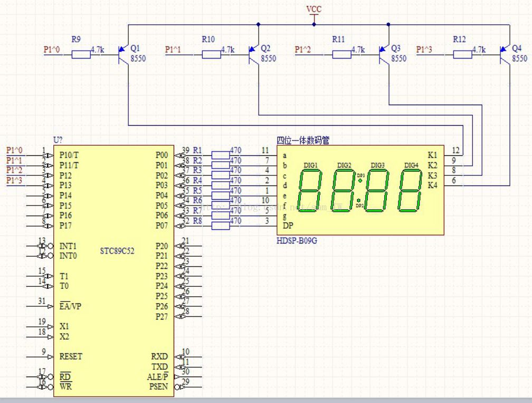The height and width of the screenshot is (403, 532).
Task: Click the K1 pin label on display
Action: click(432, 155)
